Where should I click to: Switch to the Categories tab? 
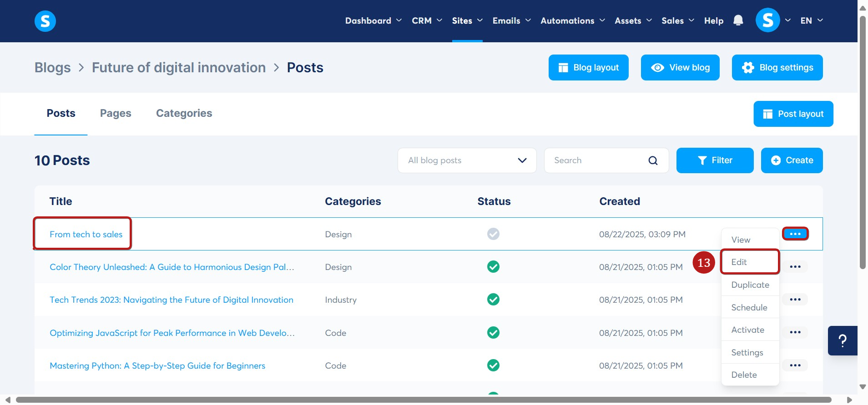point(184,113)
